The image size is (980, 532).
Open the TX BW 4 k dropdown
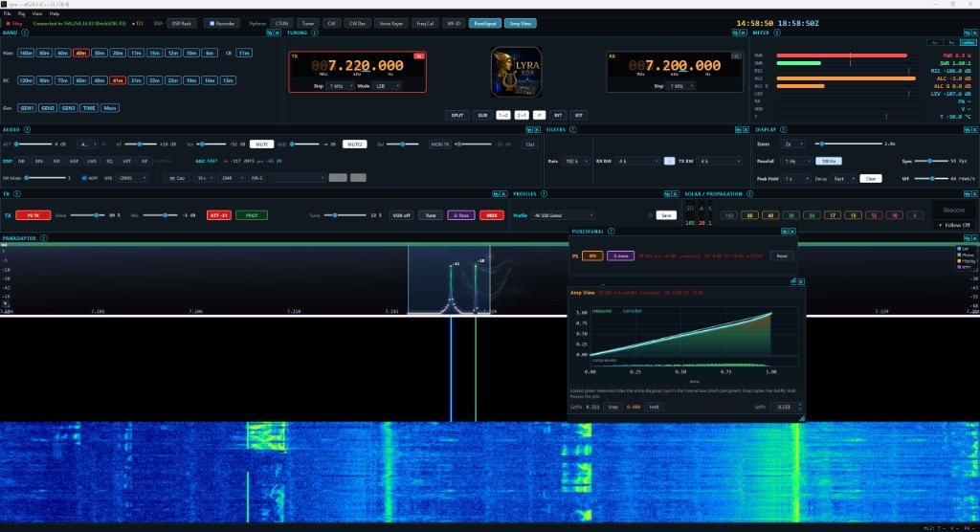[720, 161]
